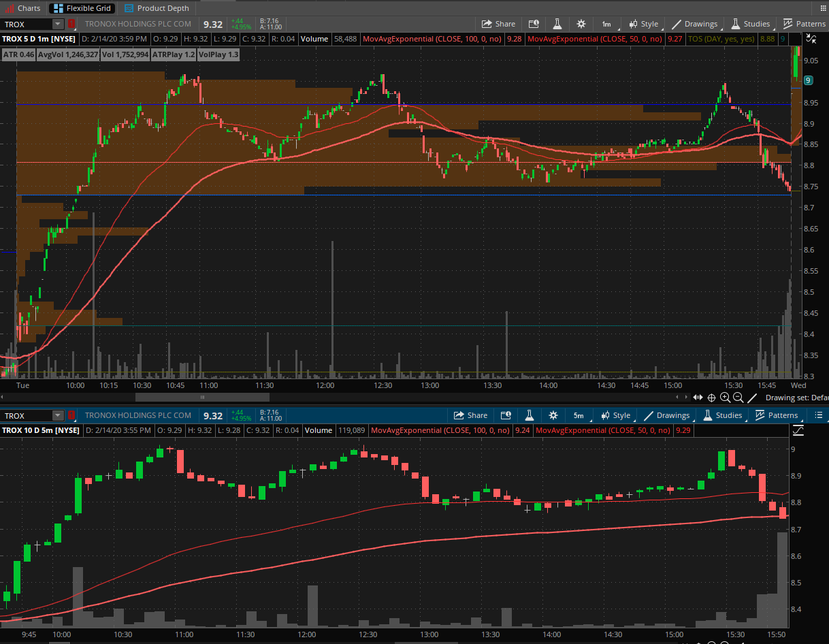Click the expand time axis arrows icon
This screenshot has width=829, height=644.
click(x=698, y=398)
